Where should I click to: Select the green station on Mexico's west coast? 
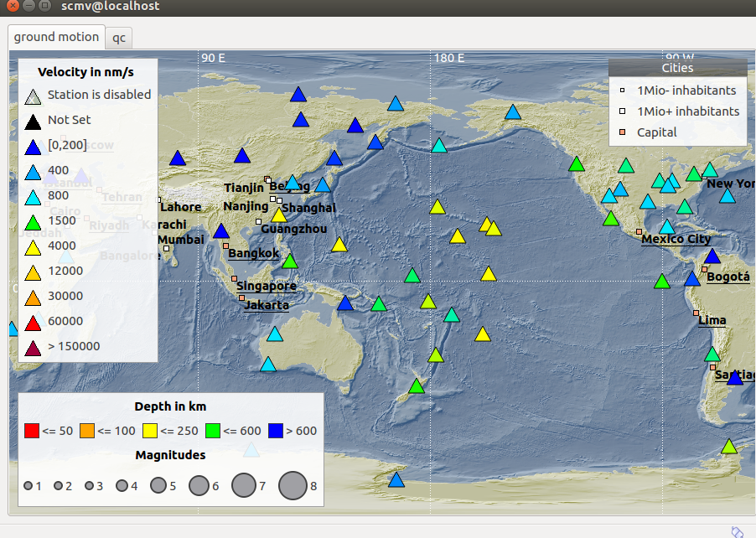coord(611,219)
